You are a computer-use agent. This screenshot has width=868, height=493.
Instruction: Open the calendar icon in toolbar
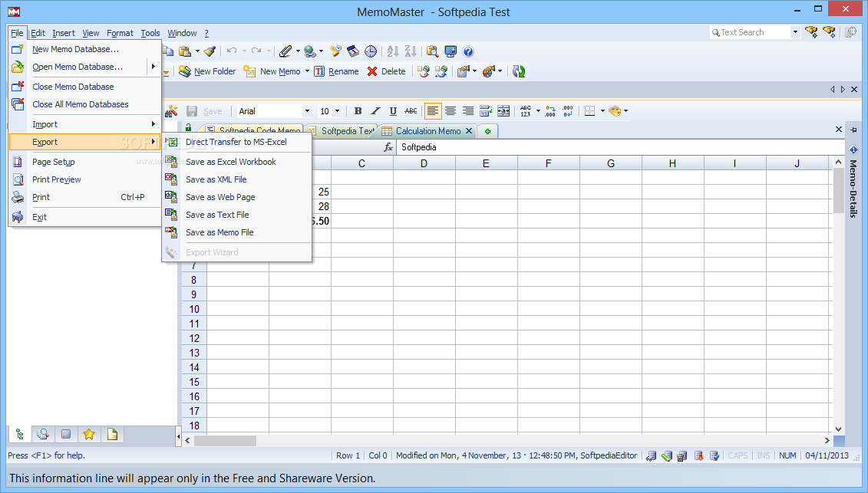pyautogui.click(x=353, y=51)
